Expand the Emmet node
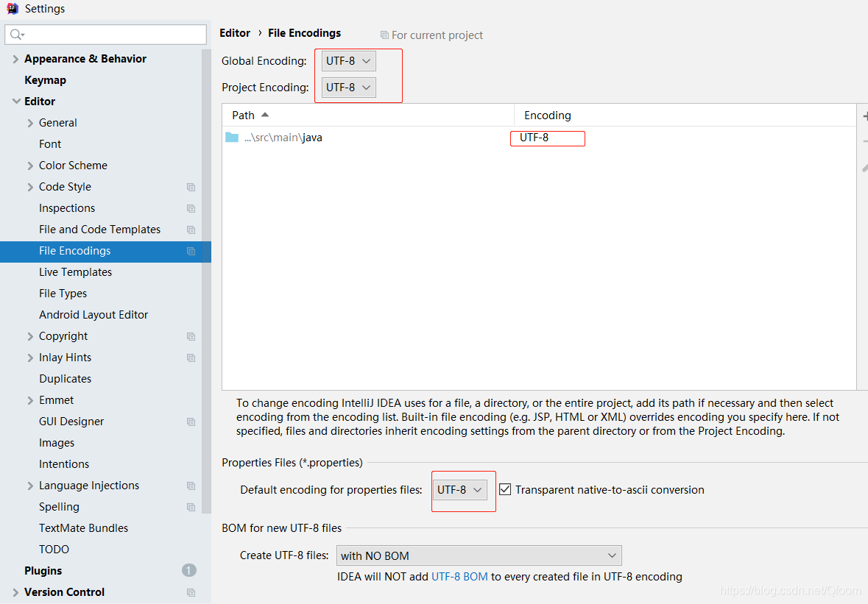This screenshot has height=604, width=868. coord(30,400)
